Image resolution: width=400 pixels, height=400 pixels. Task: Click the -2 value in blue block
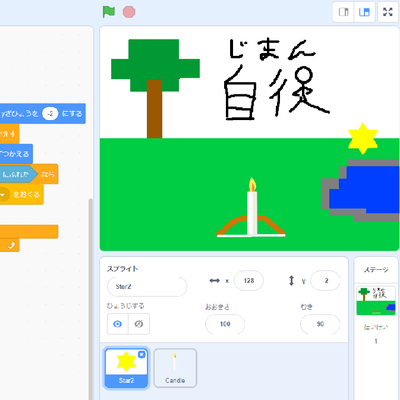[50, 114]
